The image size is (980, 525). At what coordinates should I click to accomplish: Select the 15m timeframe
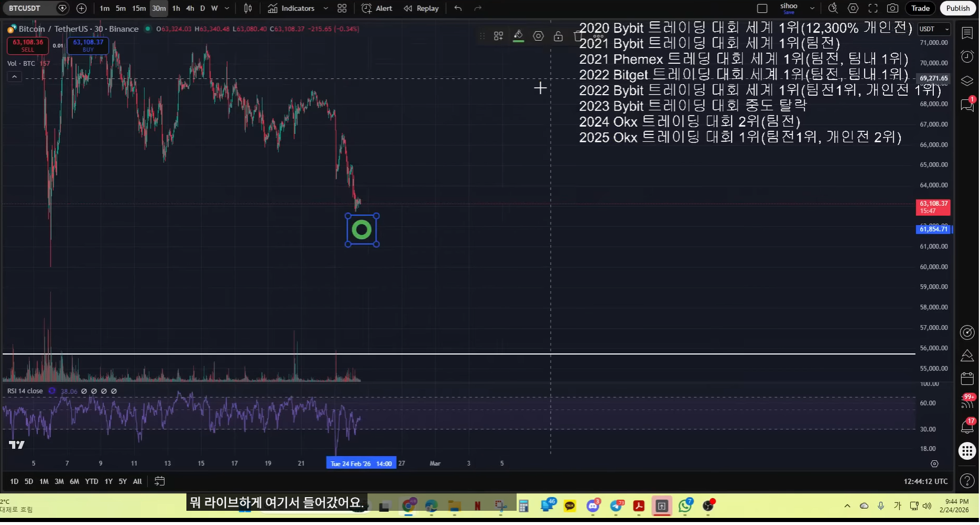139,8
